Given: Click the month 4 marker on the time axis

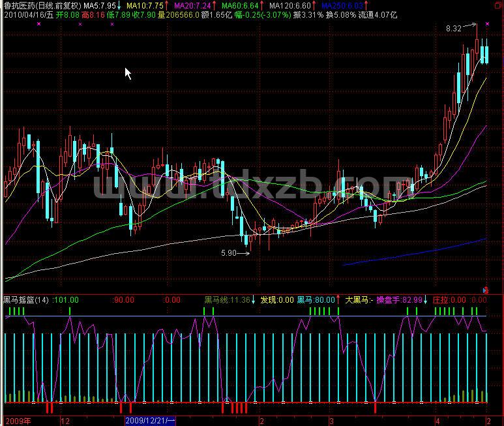Looking at the screenshot, I should (437, 421).
